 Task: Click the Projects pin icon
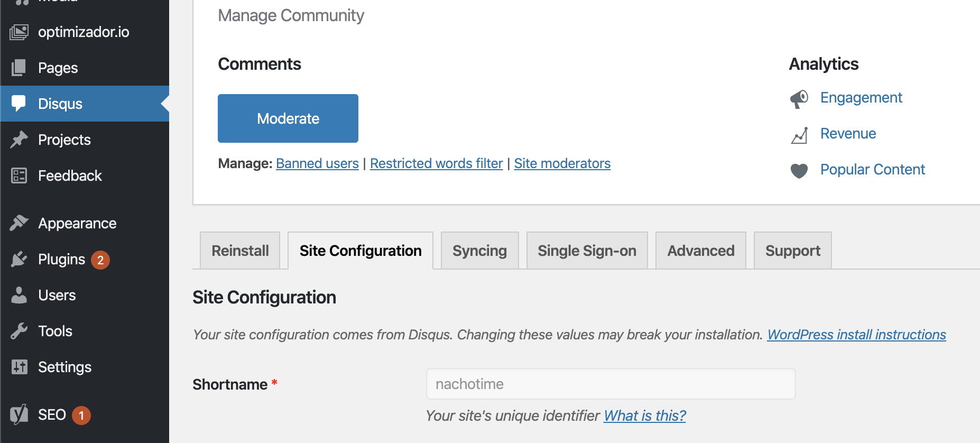coord(19,140)
